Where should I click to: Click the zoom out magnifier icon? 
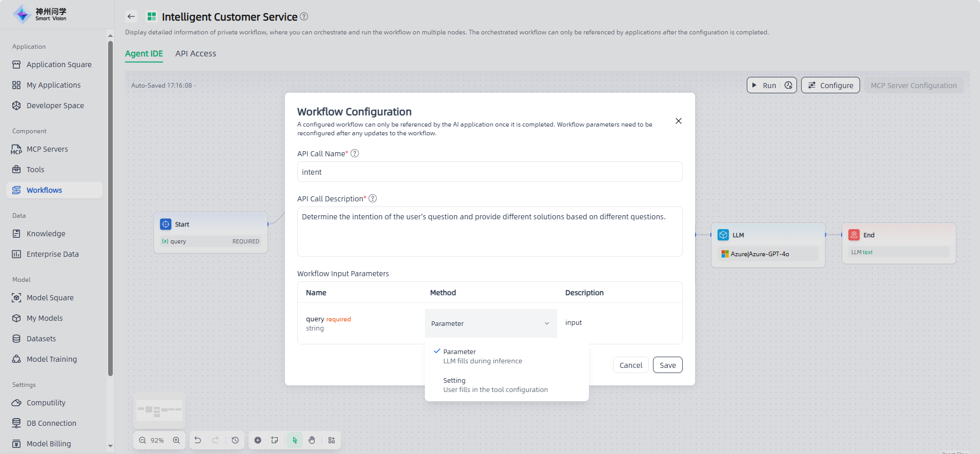(142, 440)
